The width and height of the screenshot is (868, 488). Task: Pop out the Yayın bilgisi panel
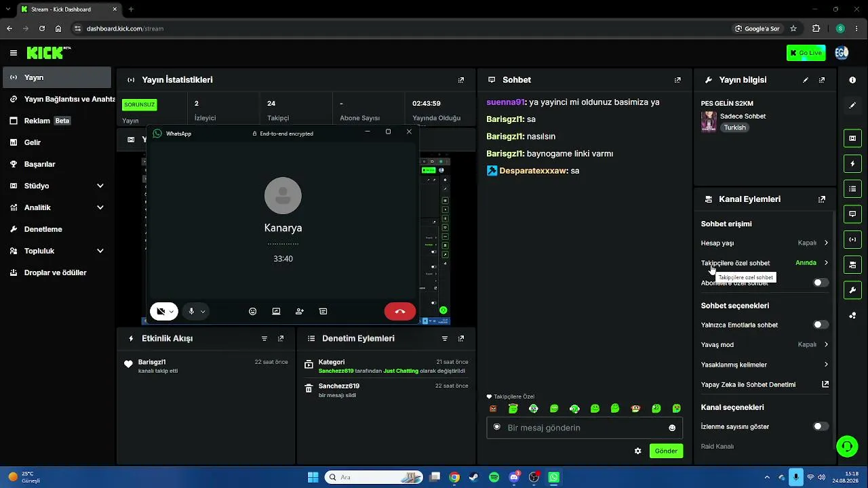point(822,80)
